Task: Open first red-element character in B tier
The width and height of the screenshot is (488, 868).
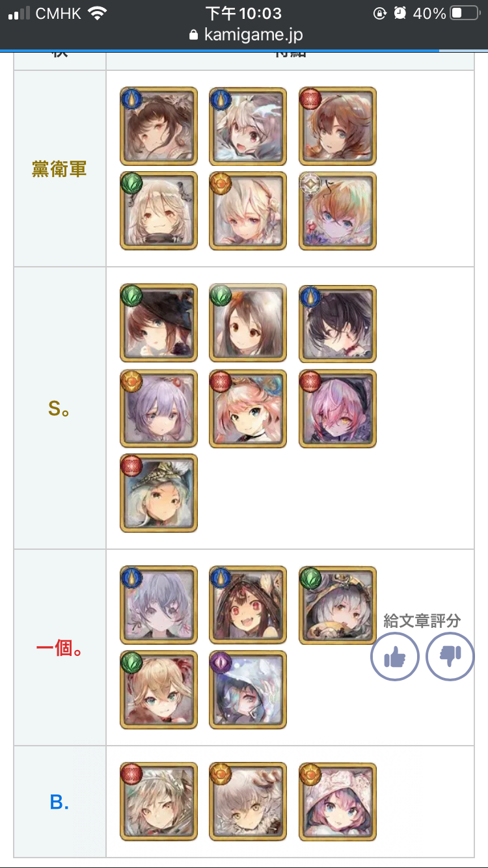Action: pyautogui.click(x=159, y=802)
